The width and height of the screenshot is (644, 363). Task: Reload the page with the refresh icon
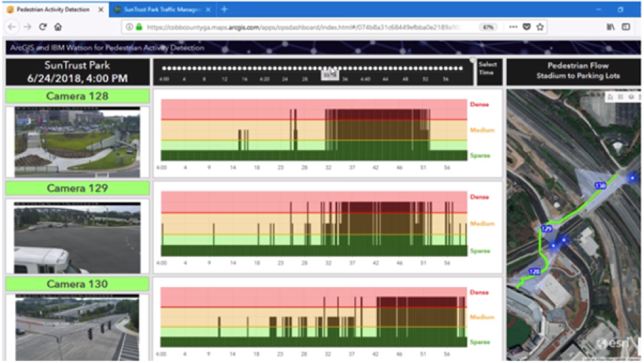click(x=42, y=27)
